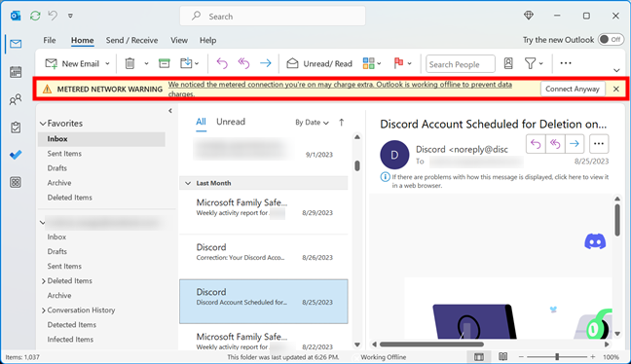Click the Reading view icon in status bar
Viewport: 631px width, 364px height.
503,356
